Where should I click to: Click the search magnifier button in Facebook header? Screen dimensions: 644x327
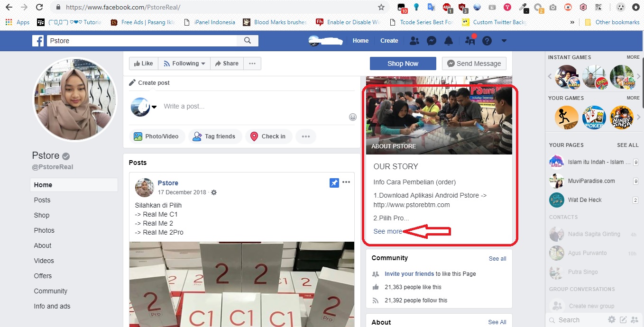click(x=248, y=41)
